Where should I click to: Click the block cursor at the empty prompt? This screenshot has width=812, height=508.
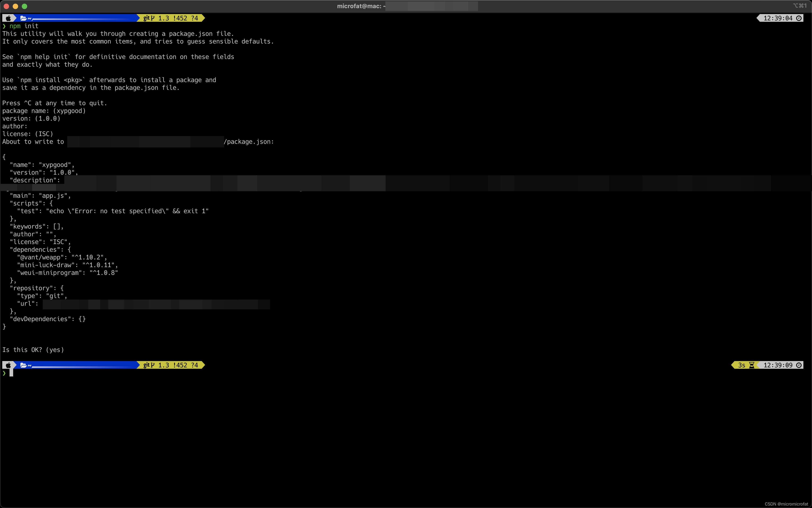[11, 373]
